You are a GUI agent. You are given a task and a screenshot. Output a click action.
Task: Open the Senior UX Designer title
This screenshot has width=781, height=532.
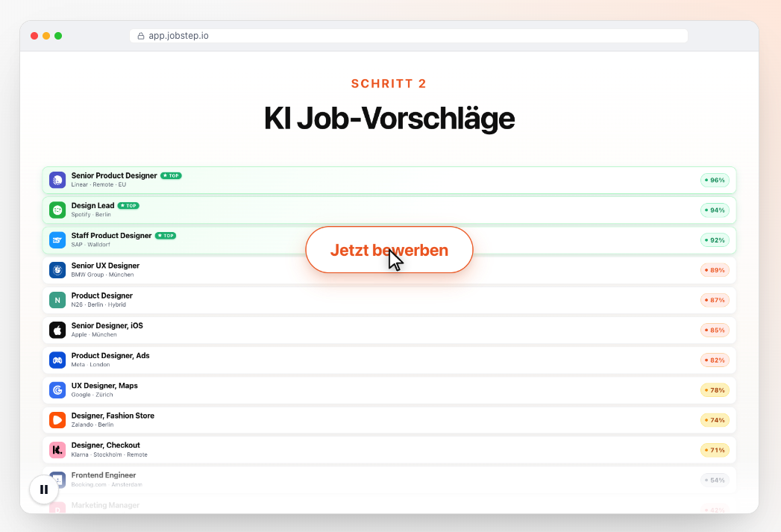[105, 266]
